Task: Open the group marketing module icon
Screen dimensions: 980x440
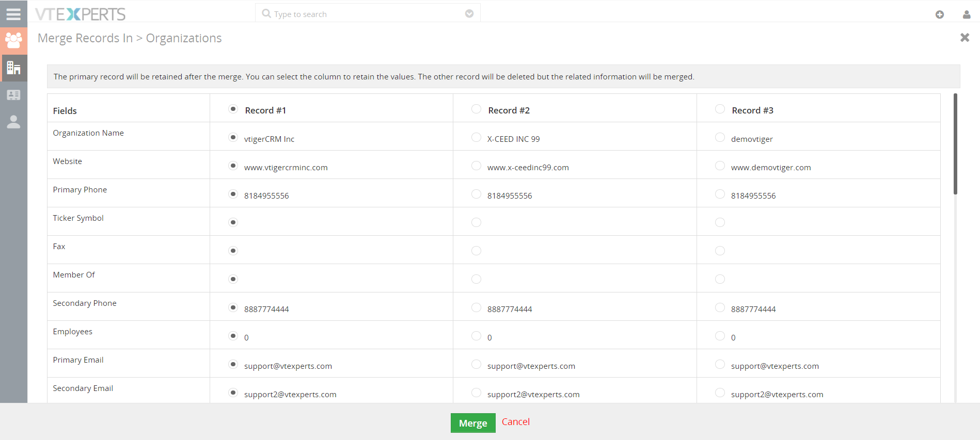Action: click(13, 40)
